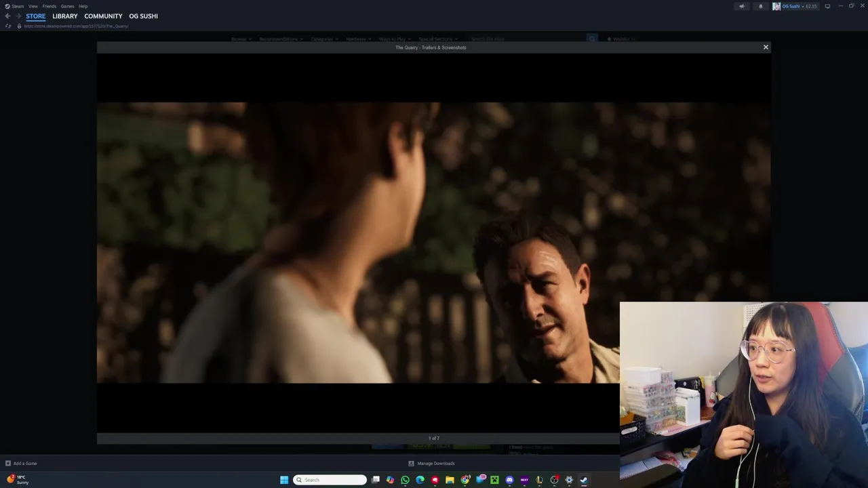Viewport: 868px width, 488px height.
Task: Click the wallet balance £2.15
Action: click(810, 6)
